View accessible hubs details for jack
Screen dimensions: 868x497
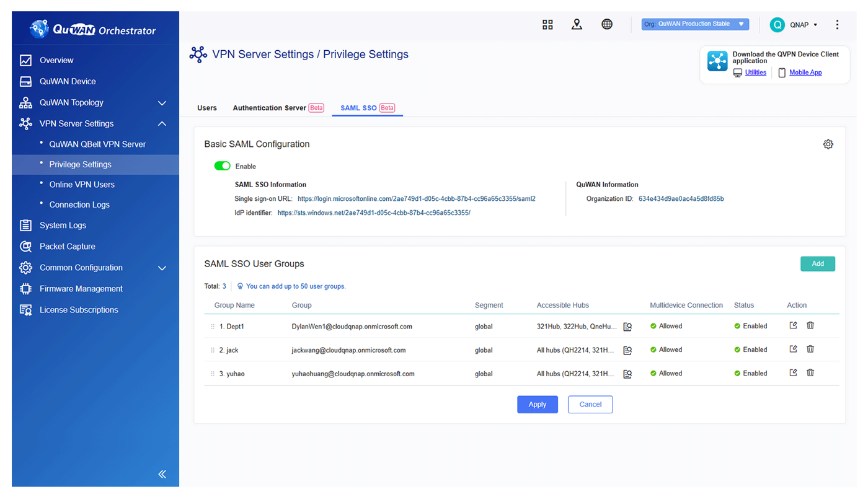[627, 350]
